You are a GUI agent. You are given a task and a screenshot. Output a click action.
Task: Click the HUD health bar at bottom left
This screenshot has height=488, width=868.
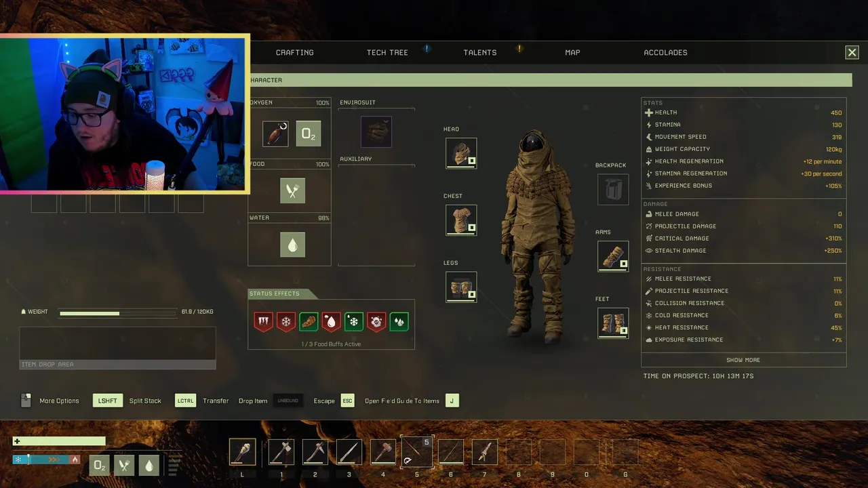coord(59,441)
